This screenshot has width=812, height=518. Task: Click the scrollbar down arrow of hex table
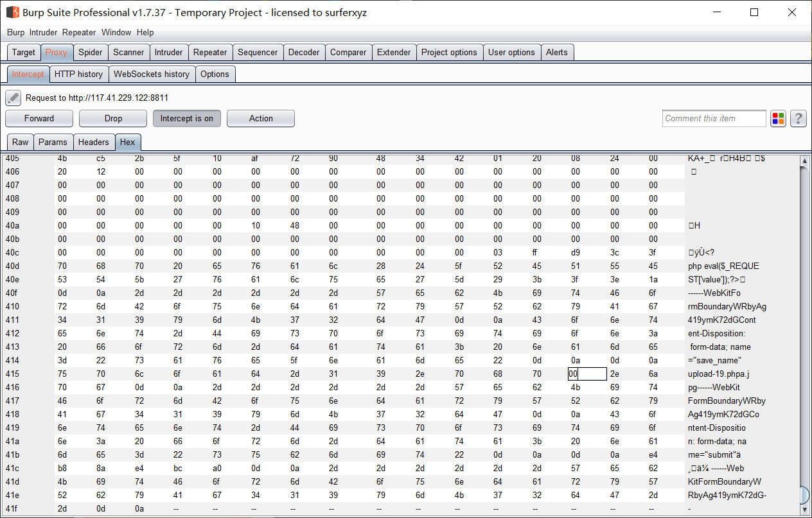tap(804, 510)
